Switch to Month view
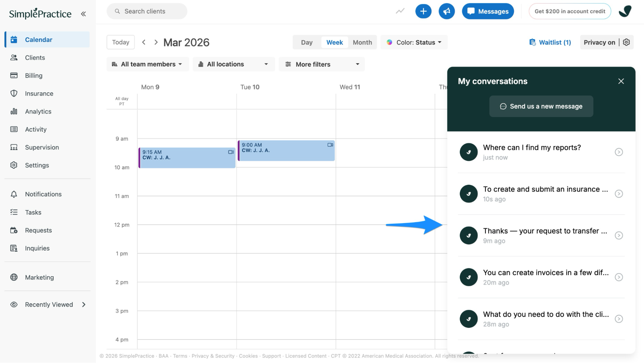Screen dimensions: 644x363 [362, 42]
